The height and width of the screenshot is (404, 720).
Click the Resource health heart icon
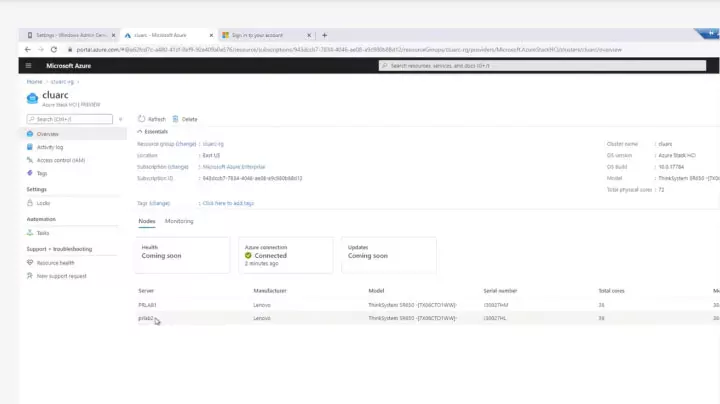(x=30, y=263)
